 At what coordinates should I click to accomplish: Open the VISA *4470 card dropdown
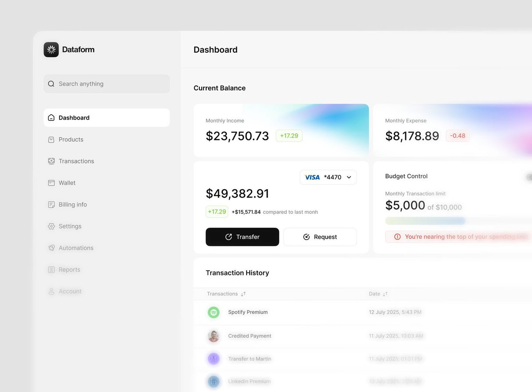coord(328,177)
